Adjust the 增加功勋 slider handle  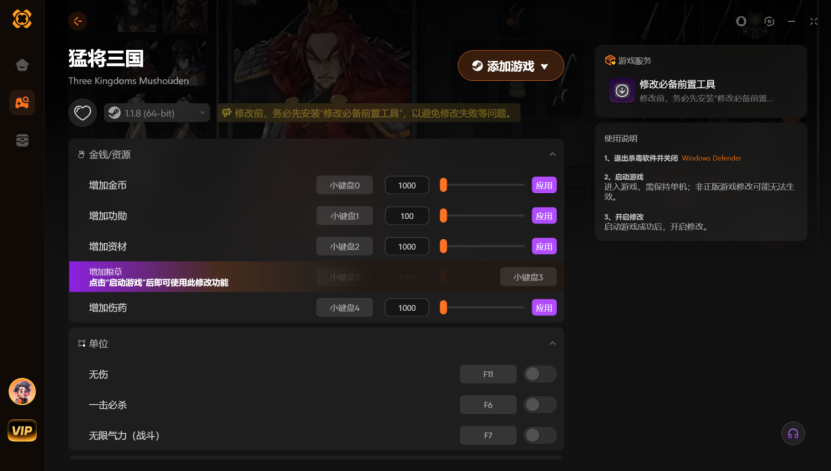tap(444, 216)
